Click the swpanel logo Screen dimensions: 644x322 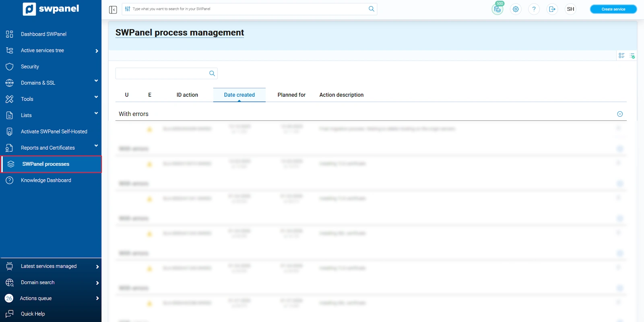pos(51,9)
